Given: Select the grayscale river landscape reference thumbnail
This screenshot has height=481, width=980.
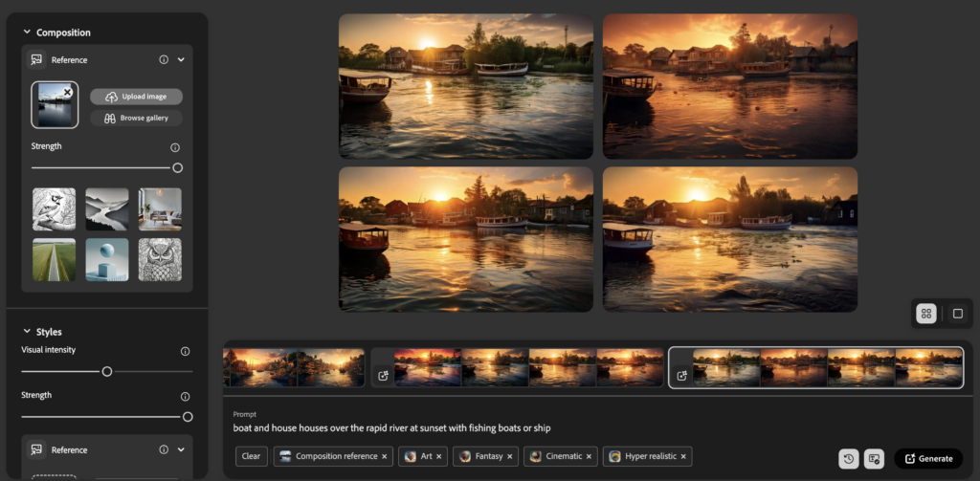Looking at the screenshot, I should [107, 209].
